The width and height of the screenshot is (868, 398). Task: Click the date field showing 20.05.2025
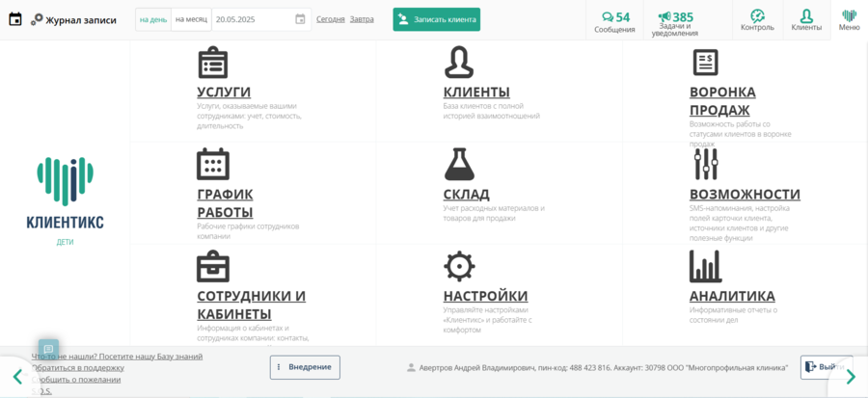pos(251,19)
